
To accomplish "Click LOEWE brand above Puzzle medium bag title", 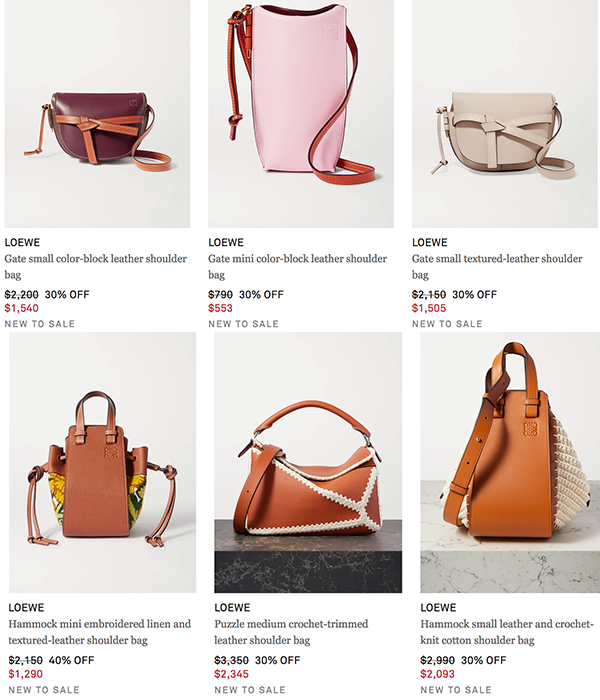I will click(232, 608).
